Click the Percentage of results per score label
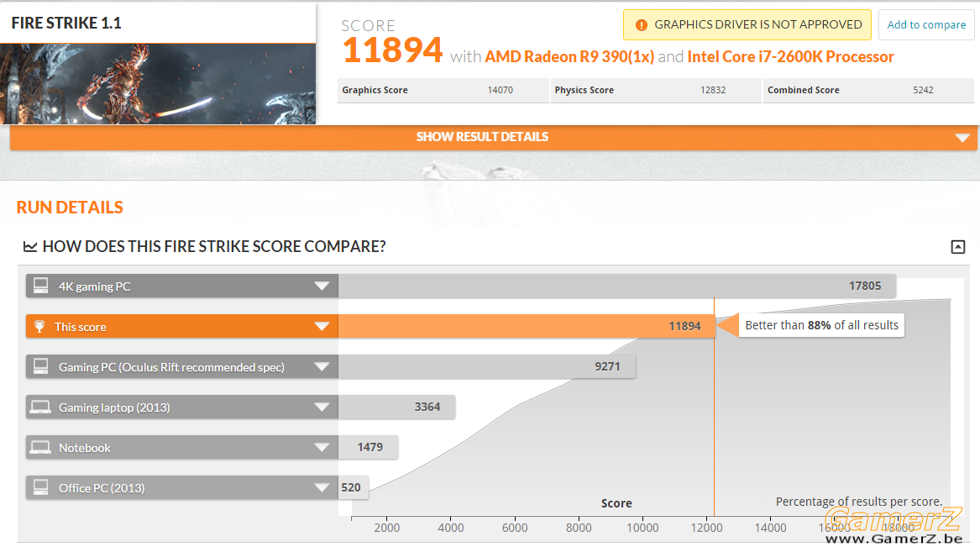 (859, 502)
